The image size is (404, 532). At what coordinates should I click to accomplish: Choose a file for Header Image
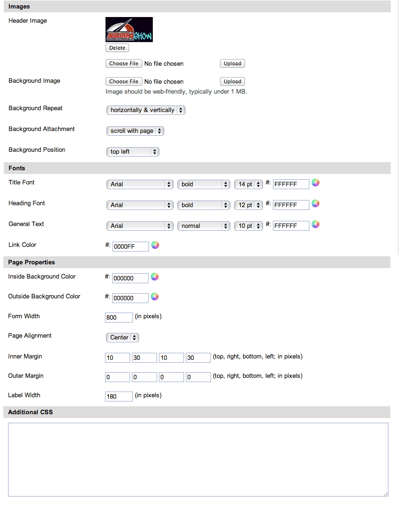pyautogui.click(x=123, y=63)
